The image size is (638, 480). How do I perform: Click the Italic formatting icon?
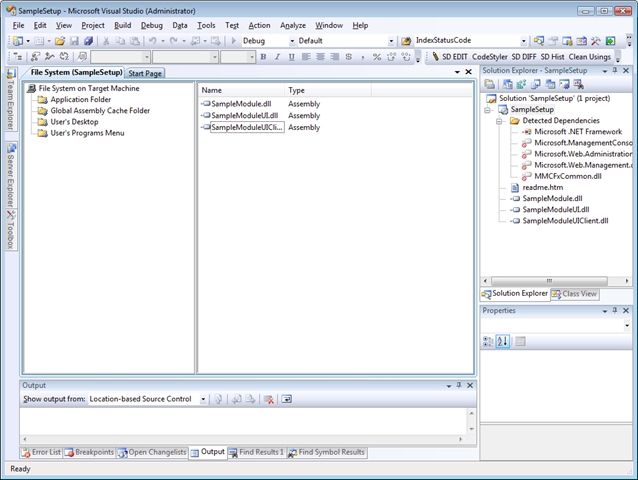pos(277,57)
